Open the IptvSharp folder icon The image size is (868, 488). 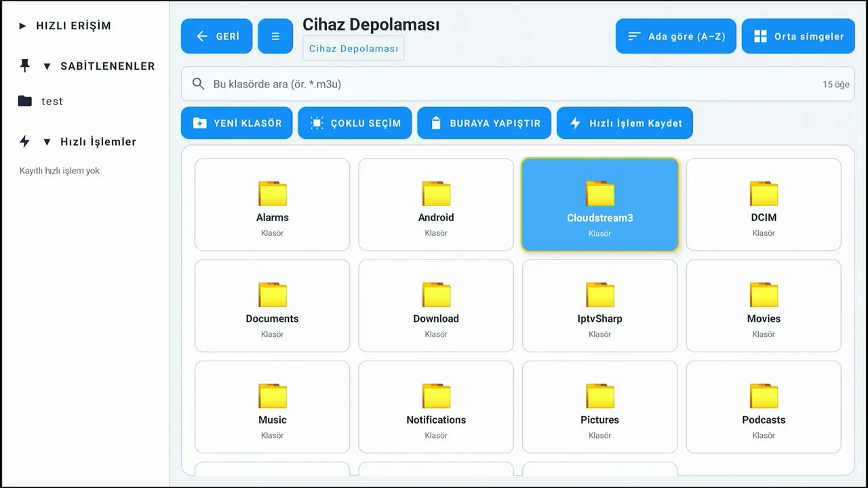600,295
